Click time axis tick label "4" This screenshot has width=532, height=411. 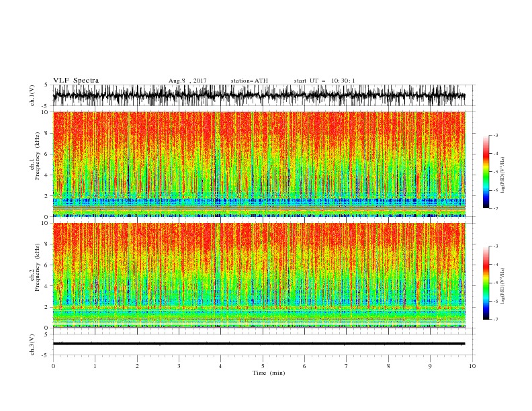220,366
